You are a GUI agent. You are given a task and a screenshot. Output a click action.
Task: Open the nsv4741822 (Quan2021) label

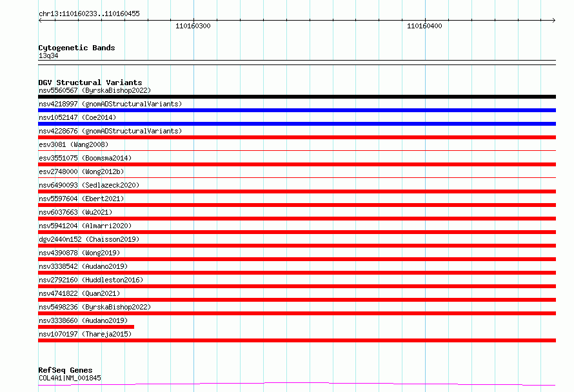(79, 293)
